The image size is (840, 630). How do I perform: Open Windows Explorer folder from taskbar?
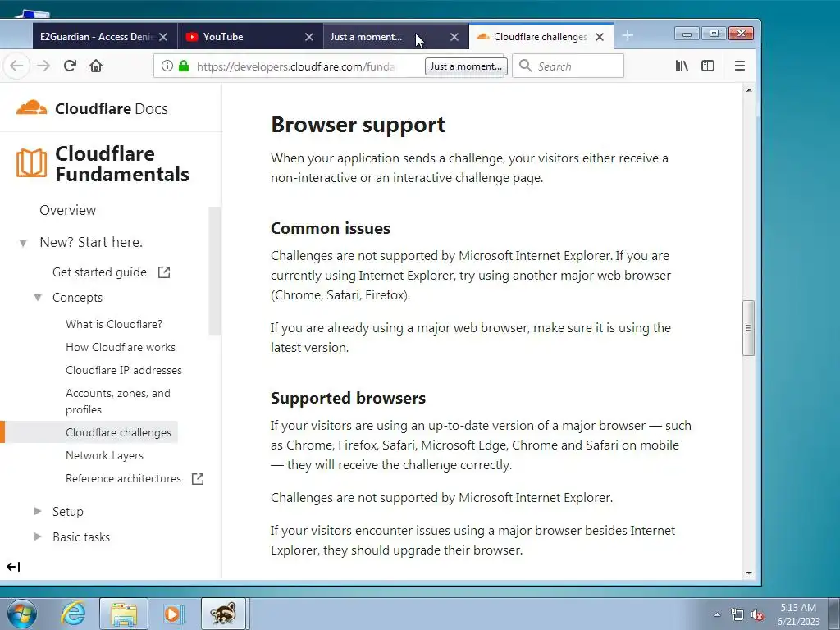click(124, 614)
